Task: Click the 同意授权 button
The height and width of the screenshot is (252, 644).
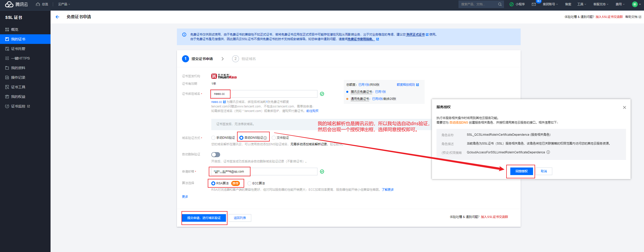Action: click(521, 171)
